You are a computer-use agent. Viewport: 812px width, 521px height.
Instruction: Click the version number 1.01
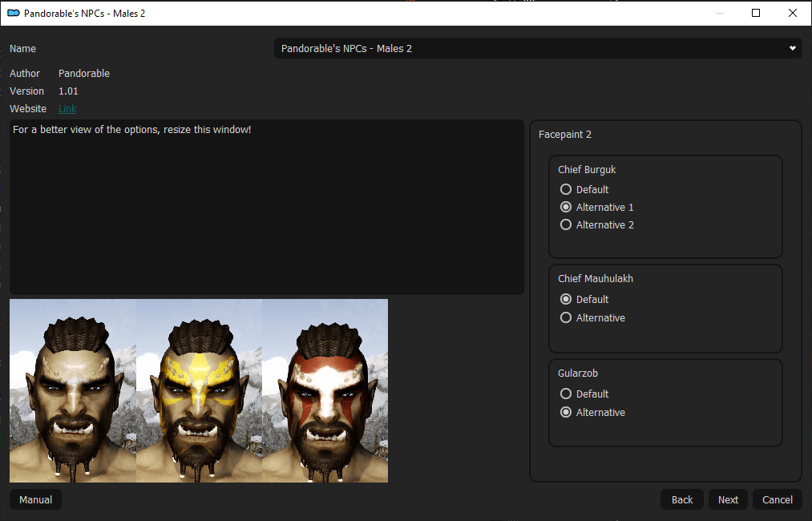point(68,91)
